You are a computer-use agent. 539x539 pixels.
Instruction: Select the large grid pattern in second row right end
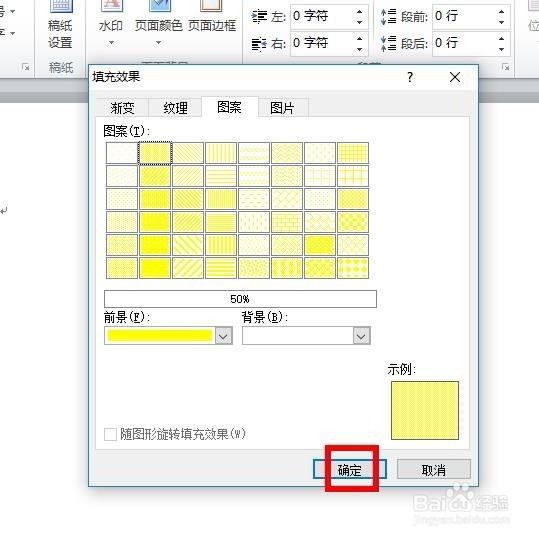pos(353,176)
